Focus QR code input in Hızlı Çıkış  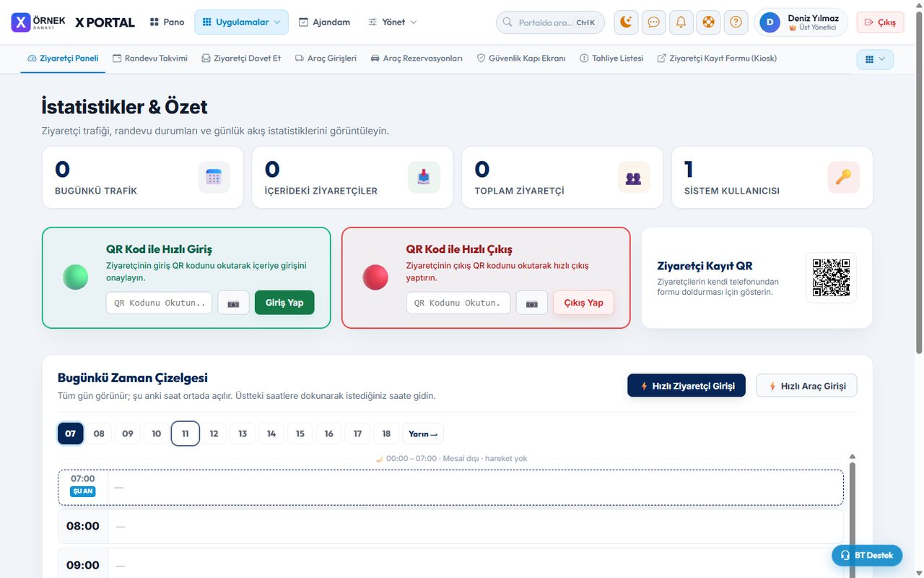[x=458, y=303]
